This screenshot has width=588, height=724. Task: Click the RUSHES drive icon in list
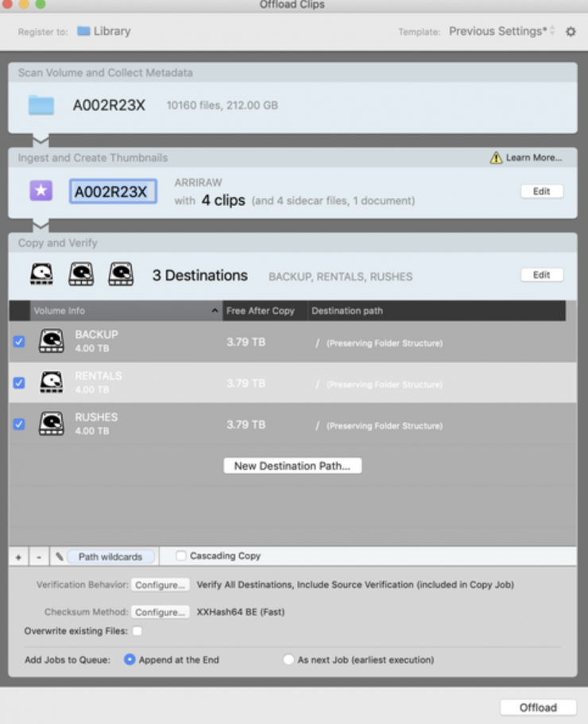point(52,424)
